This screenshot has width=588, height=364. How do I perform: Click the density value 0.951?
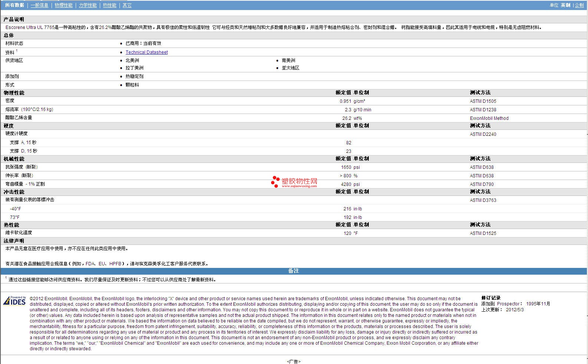345,101
